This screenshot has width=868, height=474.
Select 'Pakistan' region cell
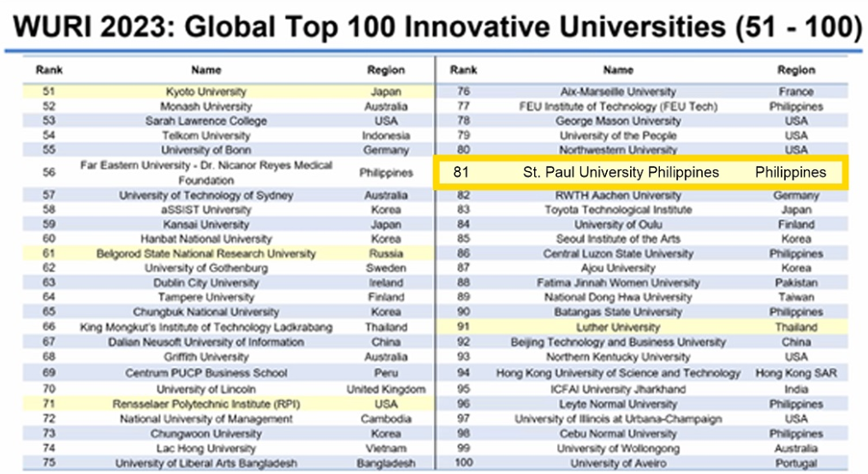pos(796,282)
